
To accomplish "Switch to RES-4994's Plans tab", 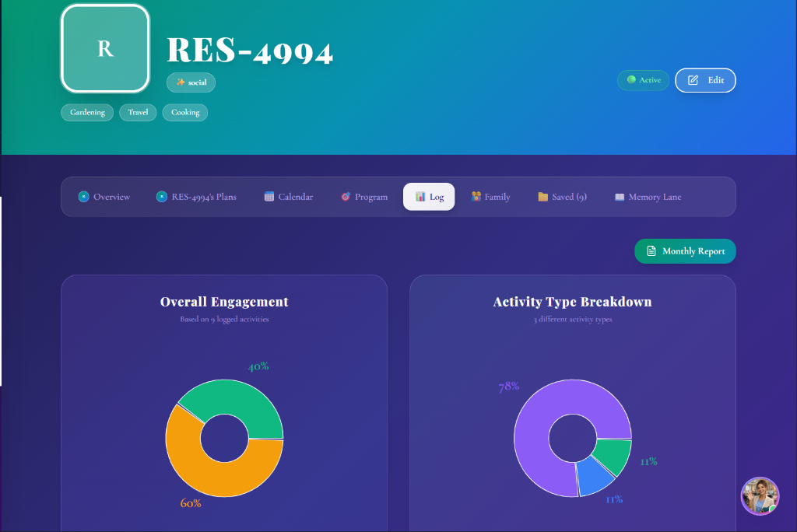I will pyautogui.click(x=196, y=197).
